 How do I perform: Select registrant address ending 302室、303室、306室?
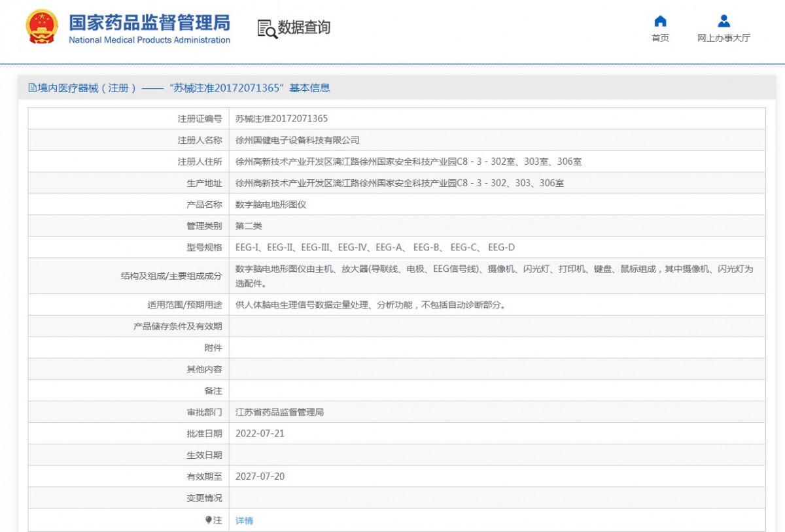click(x=408, y=162)
